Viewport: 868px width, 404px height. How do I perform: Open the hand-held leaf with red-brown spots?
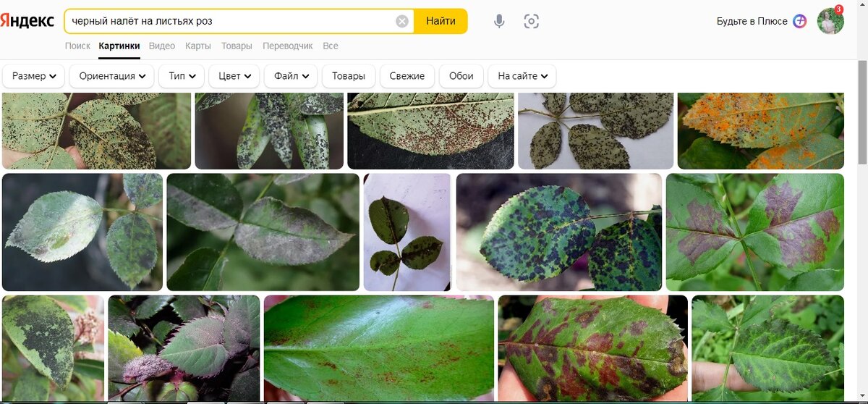point(593,348)
